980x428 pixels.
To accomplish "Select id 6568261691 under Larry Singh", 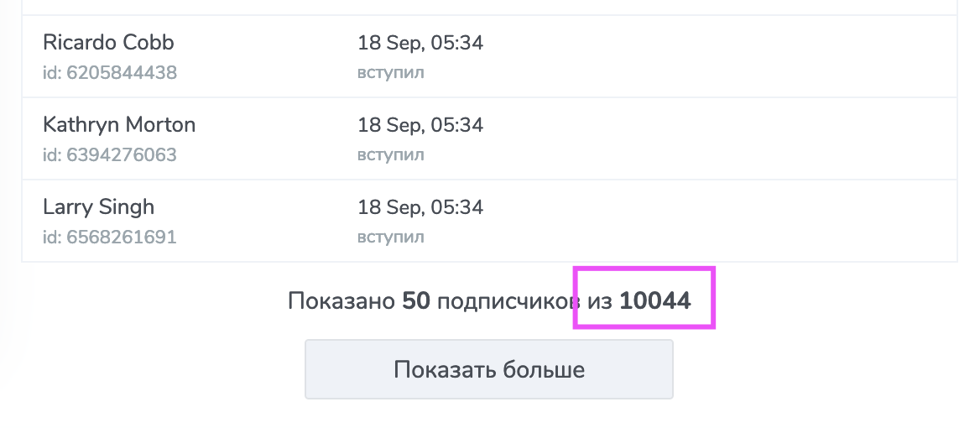I will click(110, 237).
